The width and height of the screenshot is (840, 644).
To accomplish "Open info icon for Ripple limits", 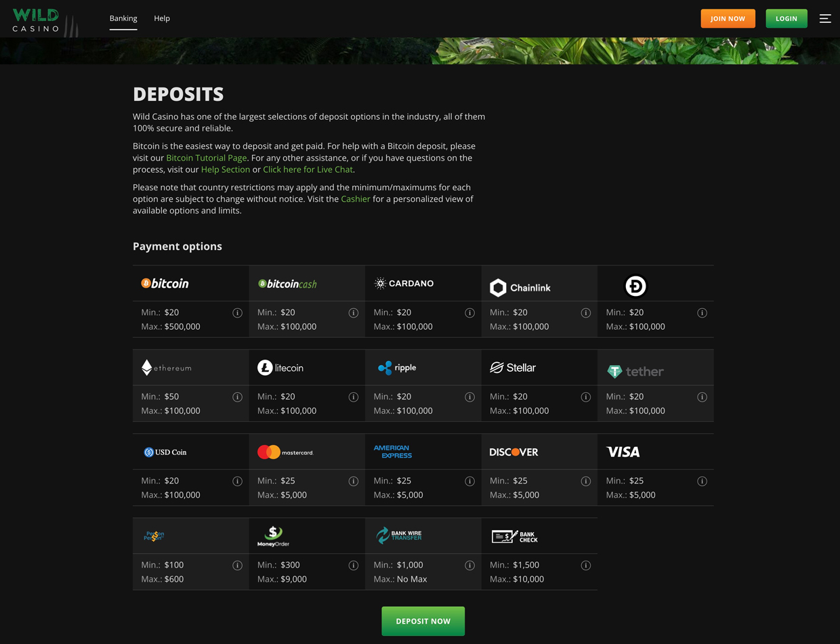I will 469,397.
